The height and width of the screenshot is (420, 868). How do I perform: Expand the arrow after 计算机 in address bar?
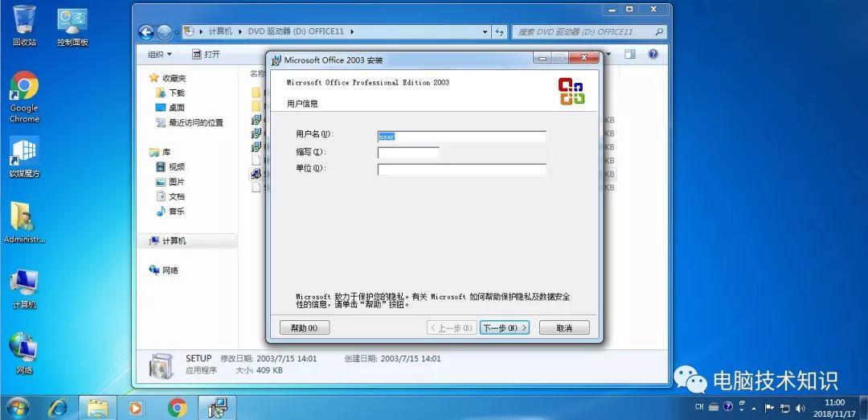pos(240,31)
